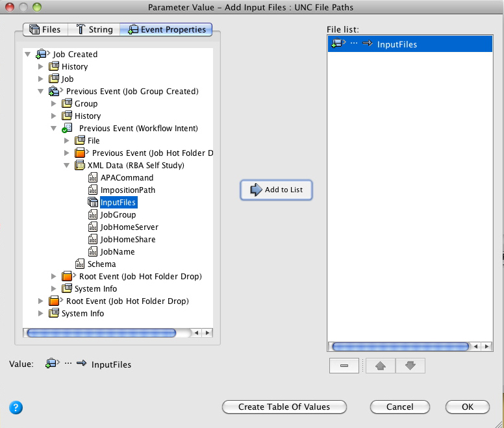Move selected file up in list
Viewport: 504px width, 428px height.
pyautogui.click(x=381, y=366)
